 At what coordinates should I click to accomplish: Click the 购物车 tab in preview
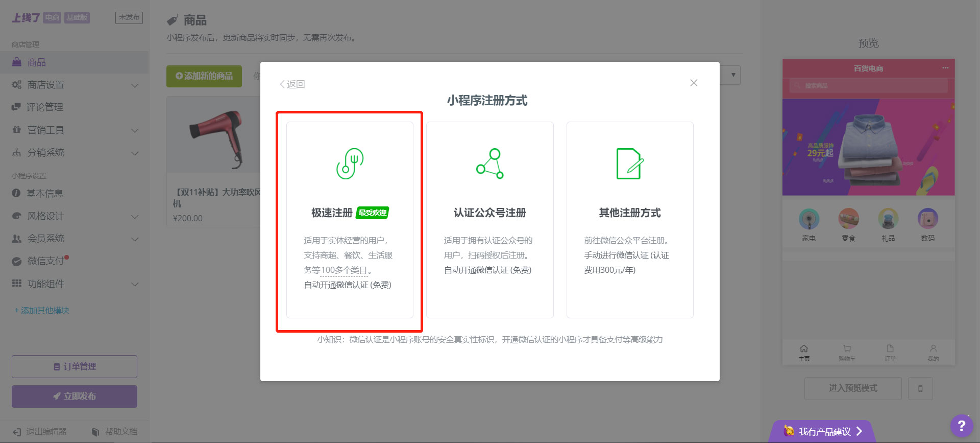click(x=847, y=353)
